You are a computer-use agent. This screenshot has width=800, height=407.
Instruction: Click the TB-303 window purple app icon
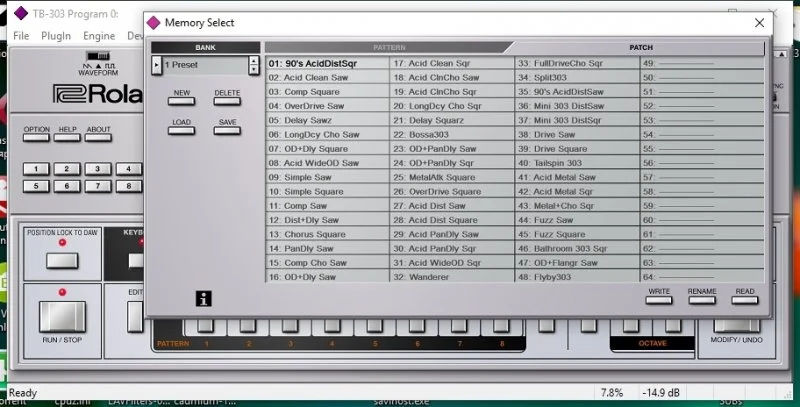21,13
